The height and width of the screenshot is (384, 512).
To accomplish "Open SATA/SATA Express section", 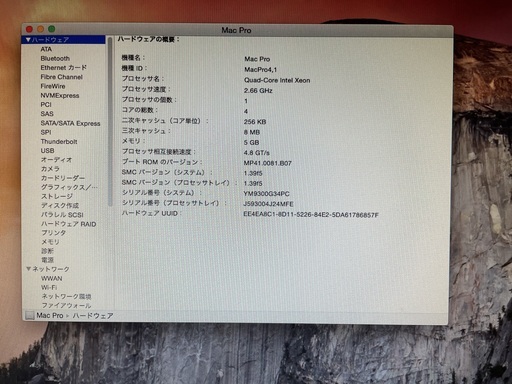I will tap(70, 123).
